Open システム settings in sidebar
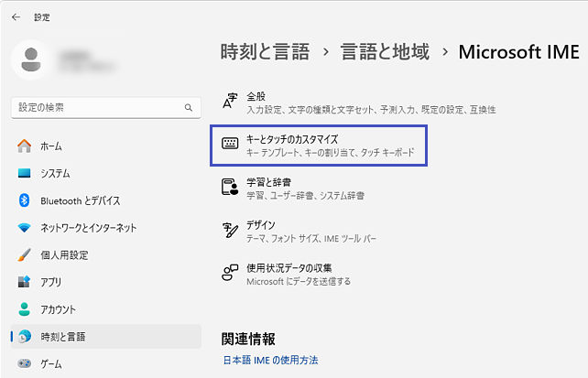This screenshot has width=588, height=378. coord(55,174)
